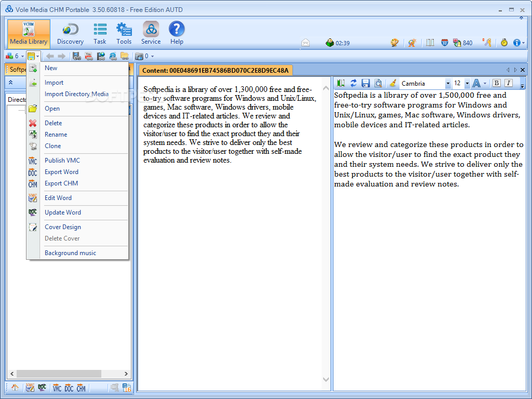Image resolution: width=532 pixels, height=399 pixels.
Task: Click the back arrow navigation button
Action: click(x=50, y=56)
